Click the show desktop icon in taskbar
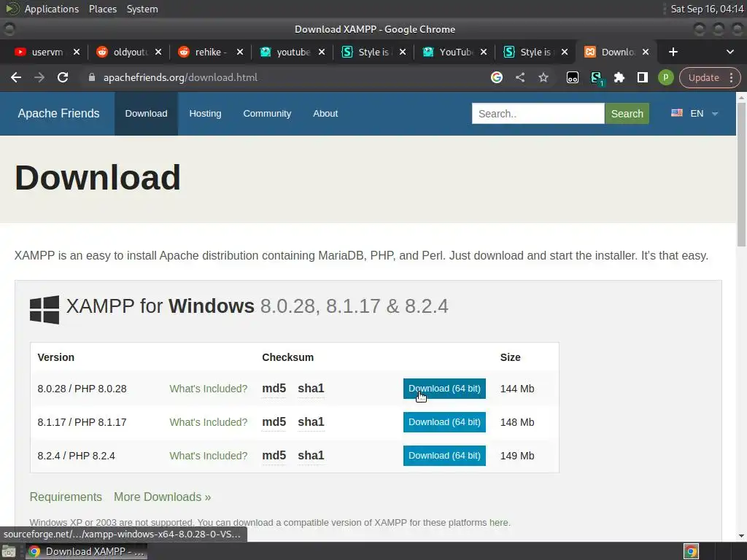This screenshot has height=560, width=747. (x=9, y=551)
